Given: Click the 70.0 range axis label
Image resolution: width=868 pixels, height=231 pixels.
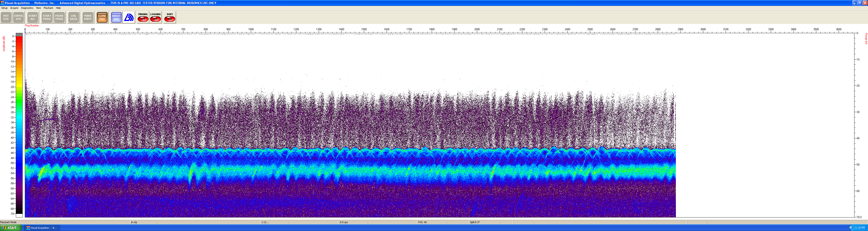Looking at the screenshot, I should coord(859,217).
